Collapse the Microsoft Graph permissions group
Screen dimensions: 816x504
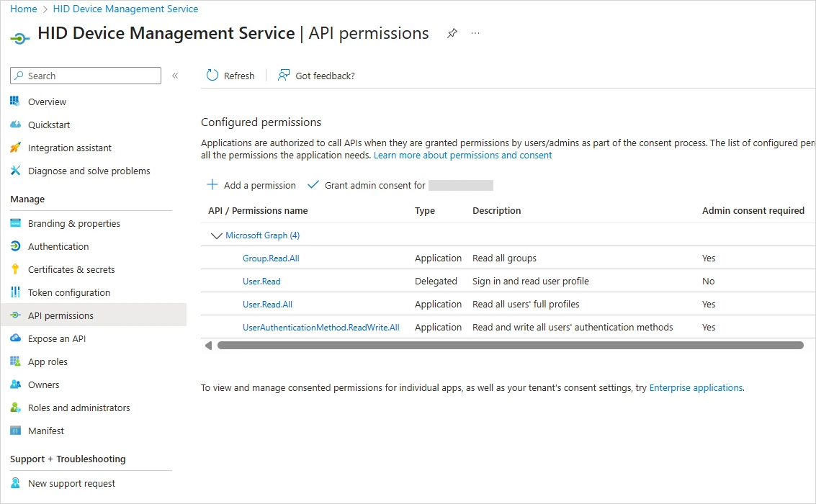coord(216,235)
